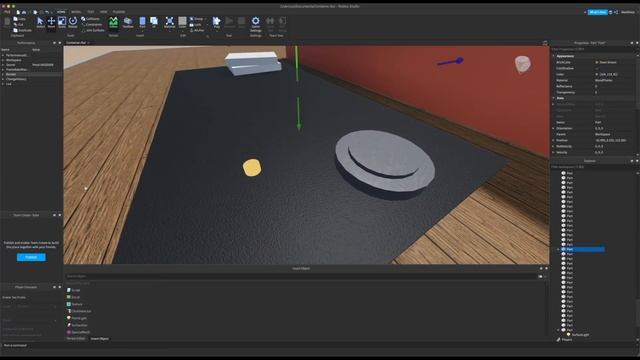The width and height of the screenshot is (640, 360).
Task: Click the SpecialMesh icon in Insert Object list
Action: [x=69, y=332]
